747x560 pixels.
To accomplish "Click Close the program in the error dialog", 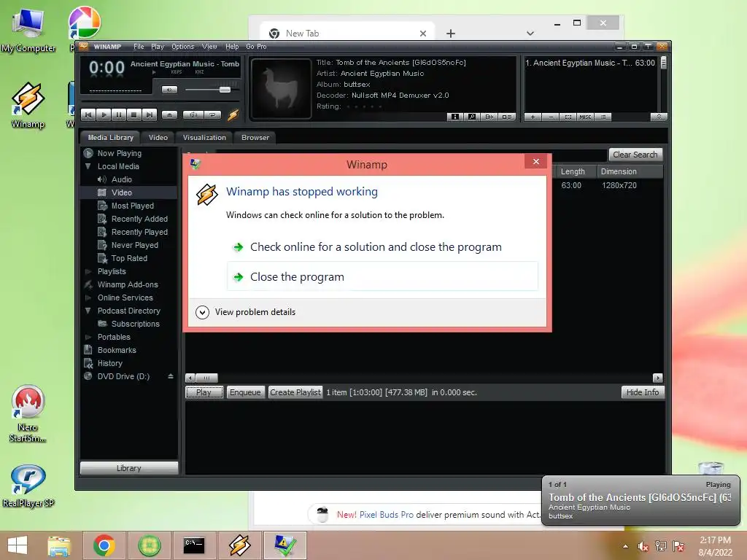I will (382, 276).
